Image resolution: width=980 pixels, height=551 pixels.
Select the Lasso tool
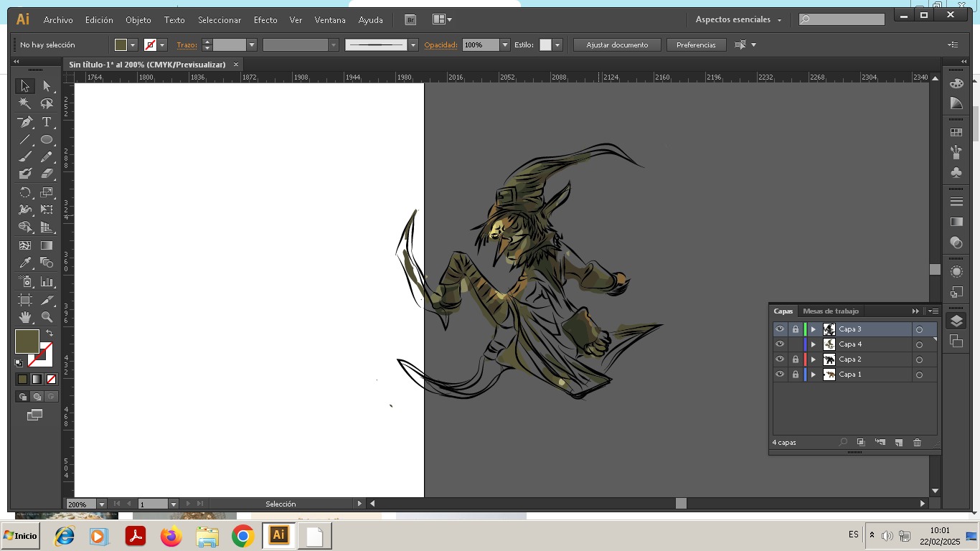(x=47, y=104)
